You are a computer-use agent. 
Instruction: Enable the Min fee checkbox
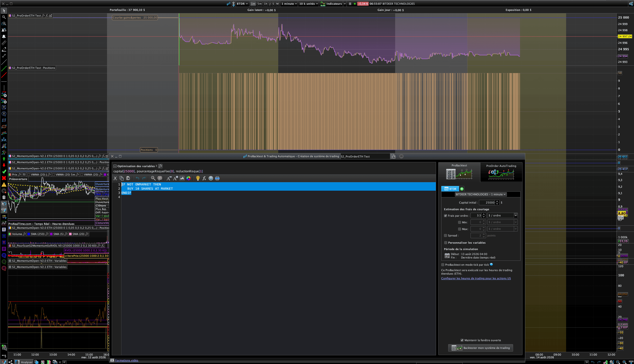click(x=459, y=222)
